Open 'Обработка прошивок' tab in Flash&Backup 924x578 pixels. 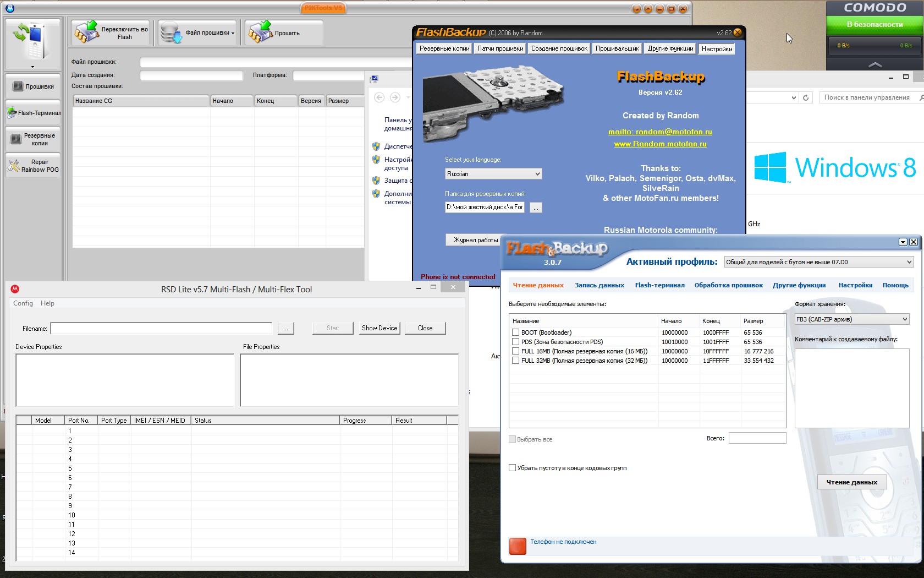pyautogui.click(x=728, y=285)
